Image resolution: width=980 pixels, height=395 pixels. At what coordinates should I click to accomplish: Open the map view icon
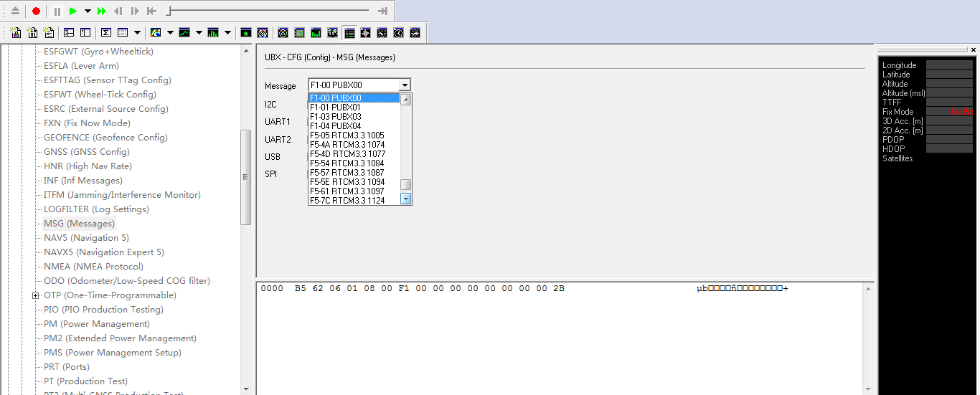pyautogui.click(x=156, y=32)
